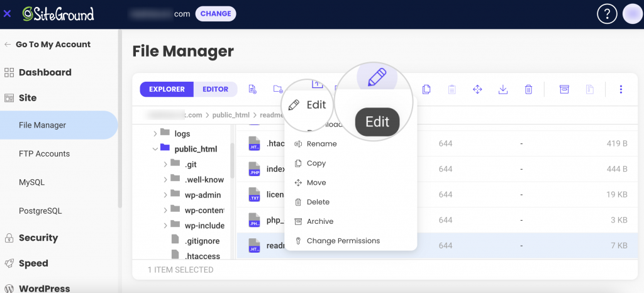
Task: Open the user avatar menu
Action: tap(633, 14)
